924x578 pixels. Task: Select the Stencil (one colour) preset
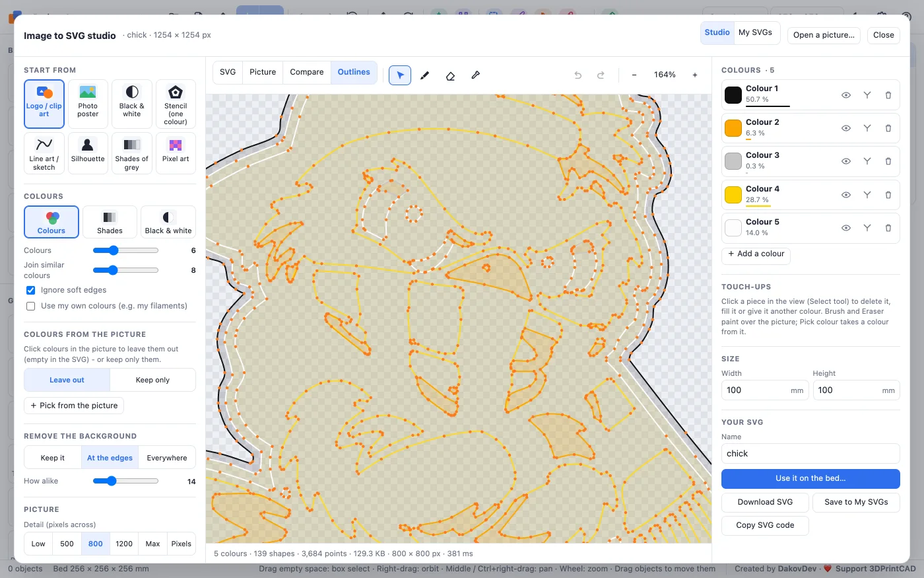[176, 104]
